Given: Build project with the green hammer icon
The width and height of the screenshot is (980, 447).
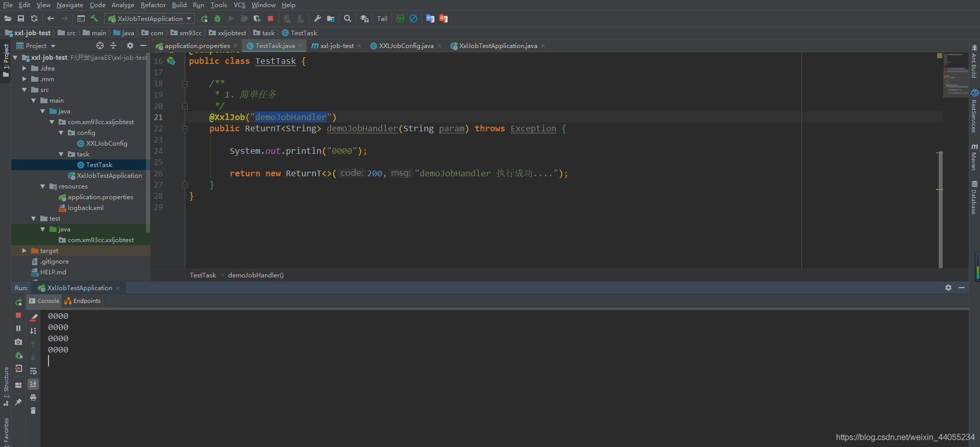Looking at the screenshot, I should [94, 18].
